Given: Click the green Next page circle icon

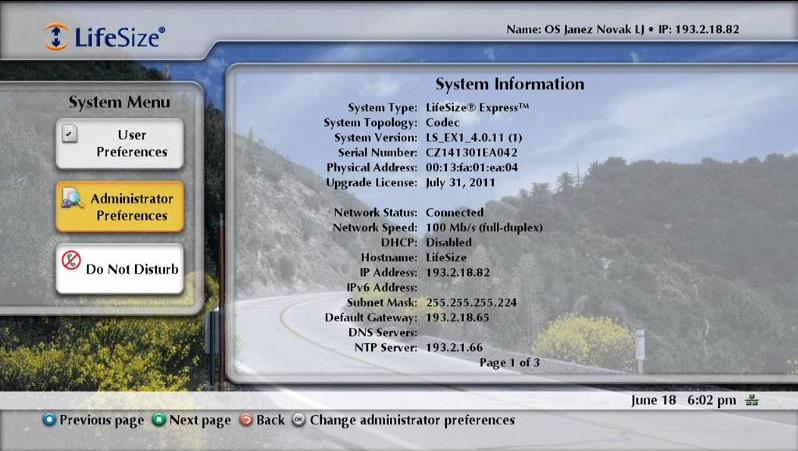Looking at the screenshot, I should (159, 420).
